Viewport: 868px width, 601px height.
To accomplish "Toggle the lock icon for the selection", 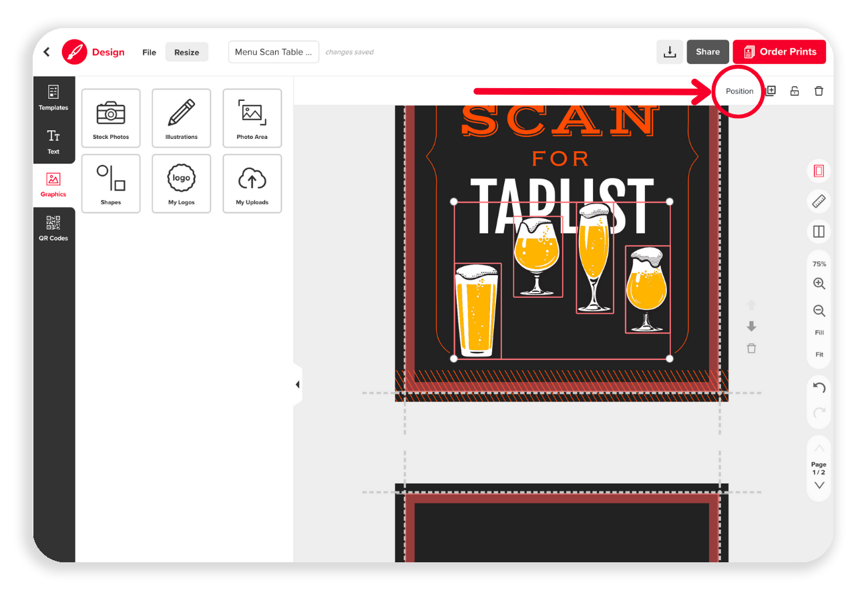I will (795, 91).
